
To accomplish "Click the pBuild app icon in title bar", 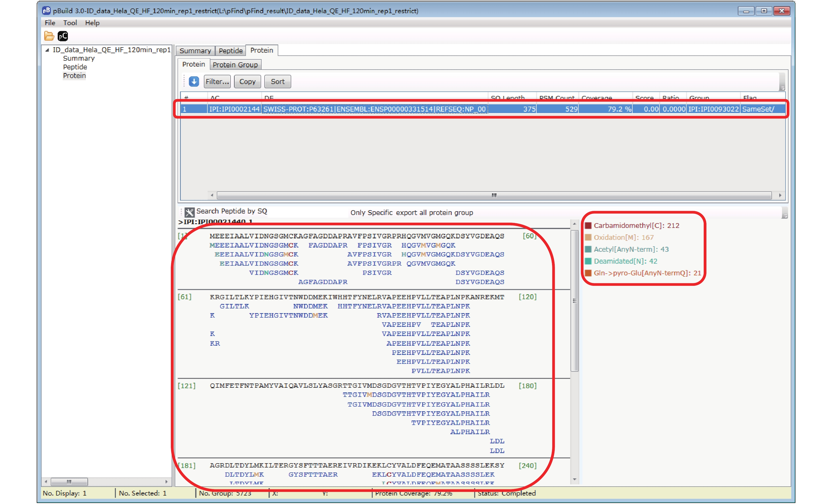I will (x=46, y=10).
